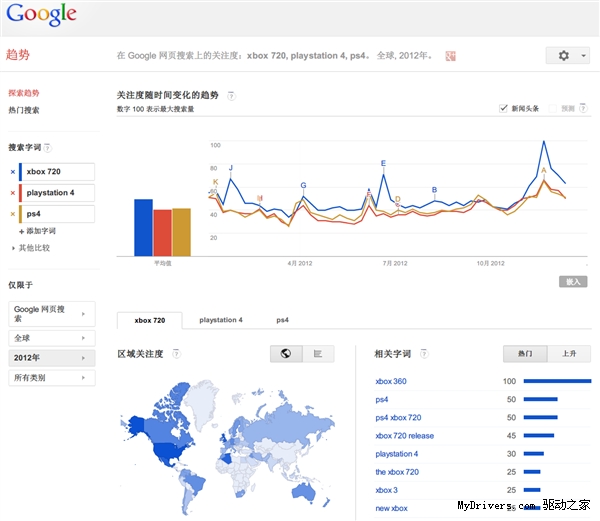The image size is (600, 521).
Task: Click the 趋势 title link
Action: [18, 55]
